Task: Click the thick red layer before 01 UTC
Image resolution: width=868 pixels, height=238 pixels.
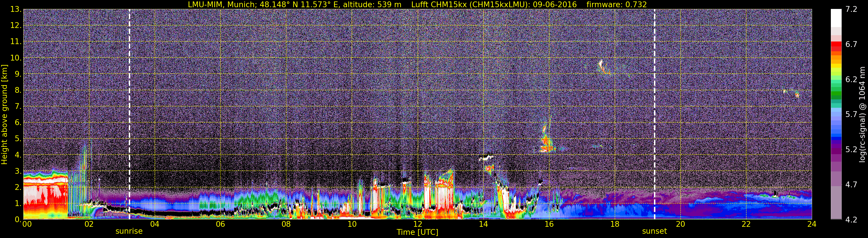Action: (x=46, y=196)
